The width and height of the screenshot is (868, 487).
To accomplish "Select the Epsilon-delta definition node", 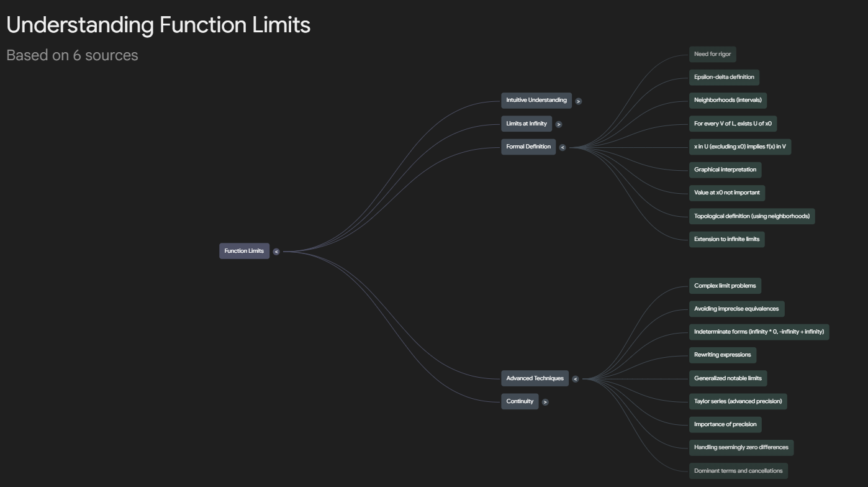I will (x=725, y=77).
